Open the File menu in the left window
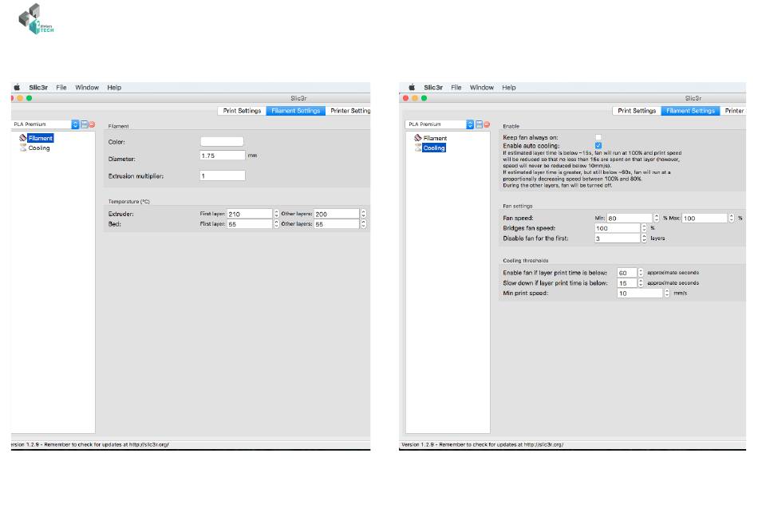This screenshot has height=532, width=758. click(x=61, y=88)
